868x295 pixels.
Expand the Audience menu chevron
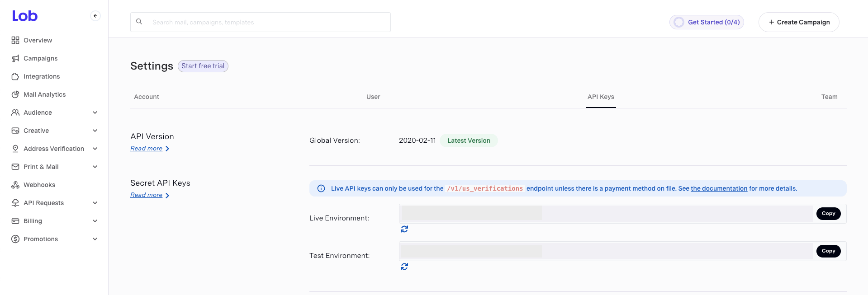95,112
